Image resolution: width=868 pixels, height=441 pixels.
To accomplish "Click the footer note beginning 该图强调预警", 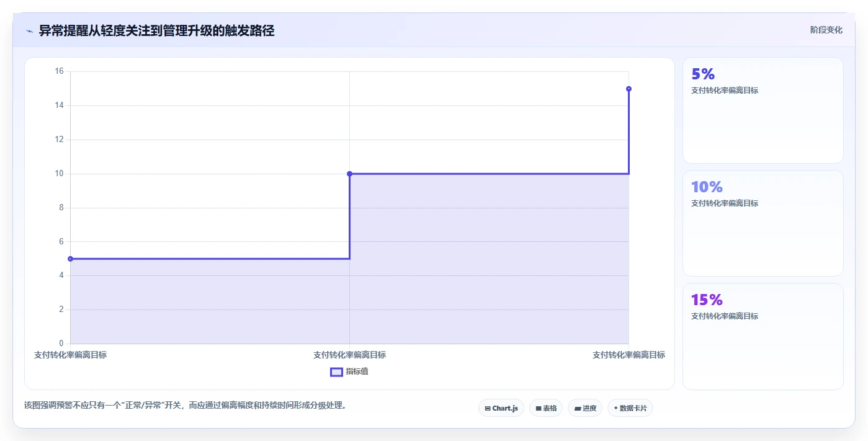I will (x=186, y=406).
